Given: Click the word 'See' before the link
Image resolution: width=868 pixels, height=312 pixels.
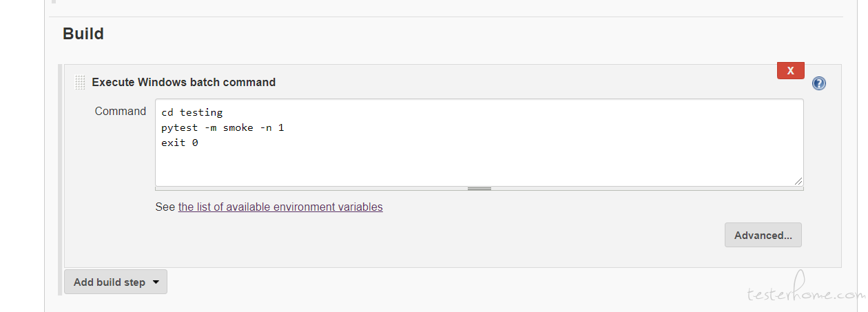Looking at the screenshot, I should click(x=165, y=207).
